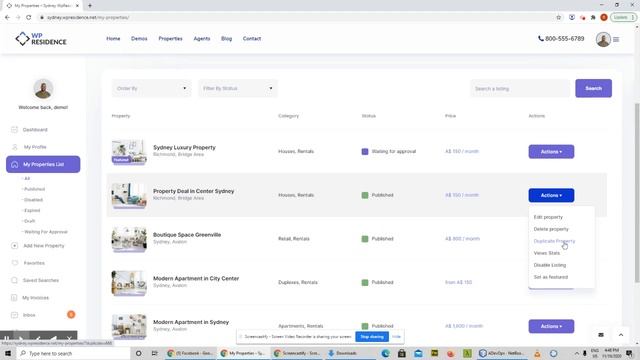The height and width of the screenshot is (360, 640).
Task: Choose Views Stats from Actions menu
Action: 547,253
